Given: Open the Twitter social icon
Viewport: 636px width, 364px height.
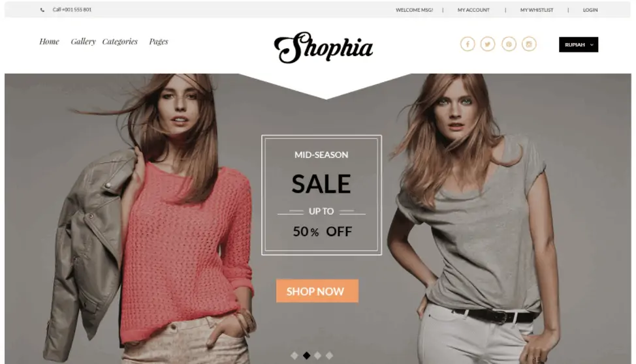Looking at the screenshot, I should pos(488,44).
